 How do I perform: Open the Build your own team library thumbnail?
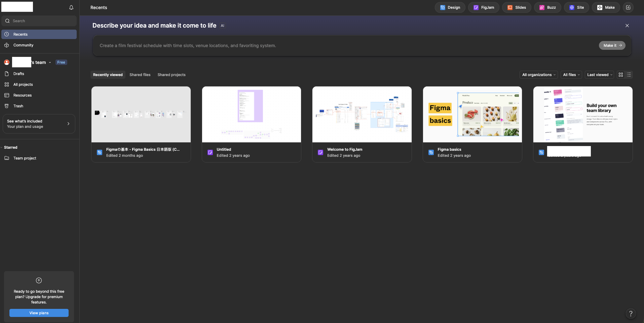coord(583,114)
